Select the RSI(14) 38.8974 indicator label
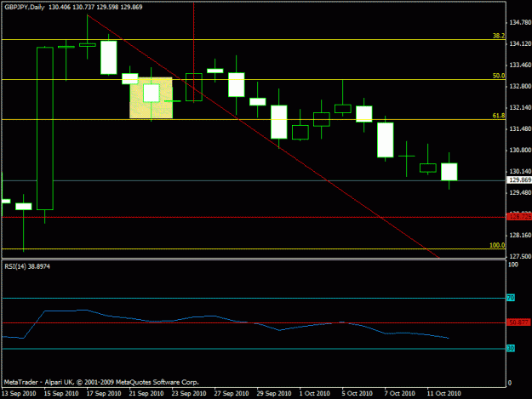Image resolution: width=532 pixels, height=399 pixels. [x=27, y=266]
